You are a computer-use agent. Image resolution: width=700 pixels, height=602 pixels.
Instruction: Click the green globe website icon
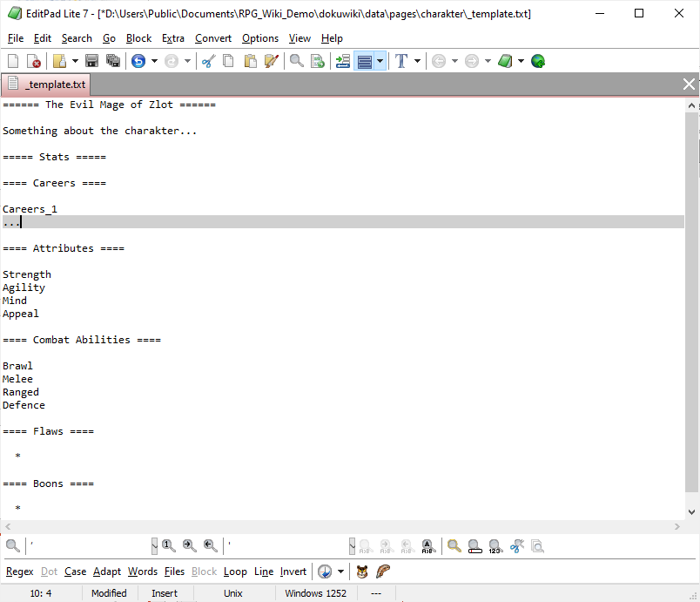(538, 61)
